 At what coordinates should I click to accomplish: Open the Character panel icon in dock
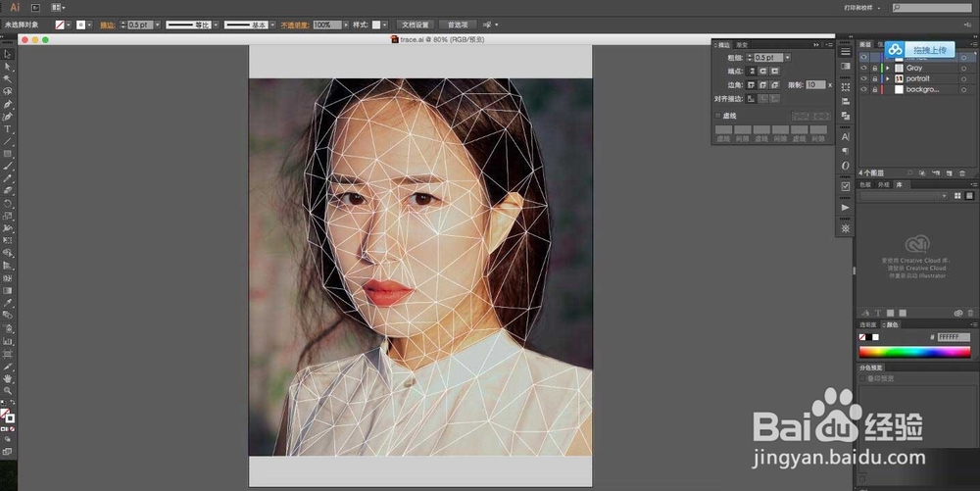coord(846,137)
